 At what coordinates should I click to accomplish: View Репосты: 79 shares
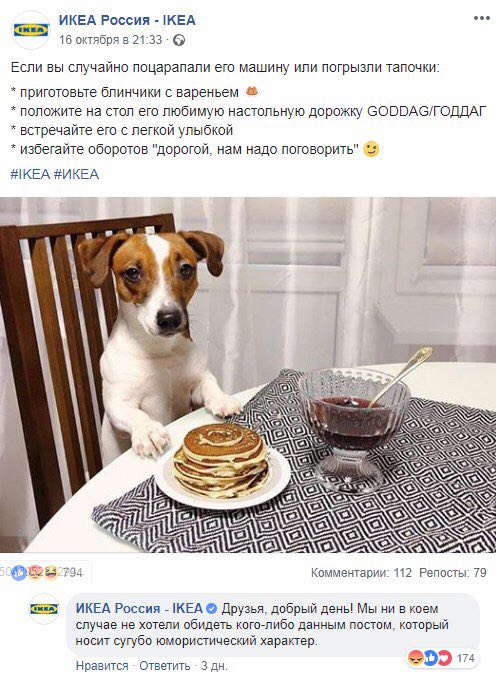(453, 572)
